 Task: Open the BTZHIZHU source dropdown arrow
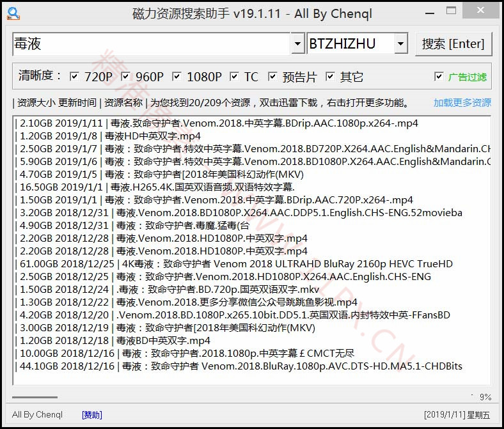coord(400,43)
